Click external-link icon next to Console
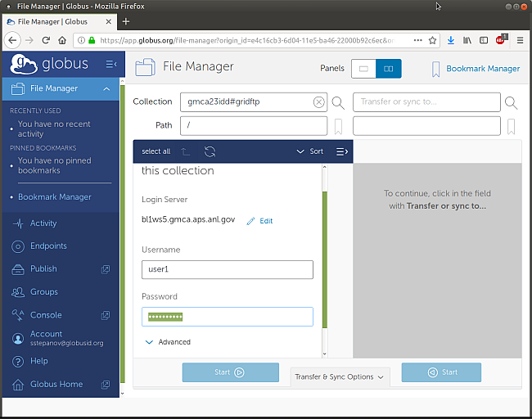This screenshot has width=532, height=419. click(x=106, y=316)
